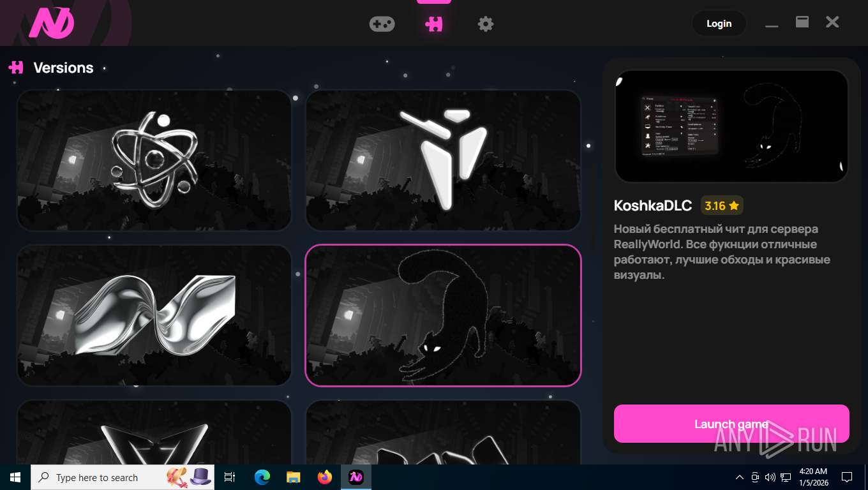868x490 pixels.
Task: Click the Versions heading text
Action: click(63, 68)
